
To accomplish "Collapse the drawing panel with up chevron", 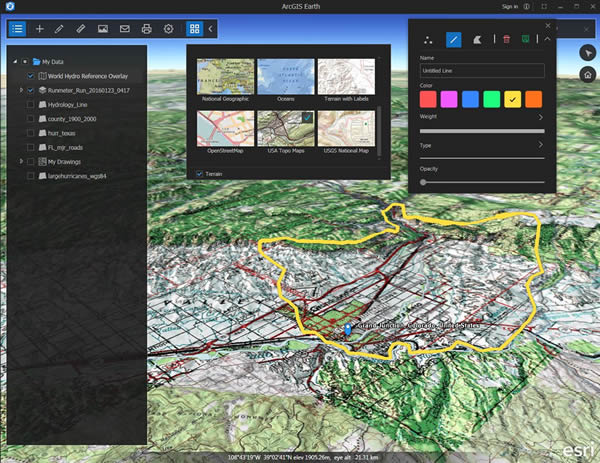I will pyautogui.click(x=548, y=39).
